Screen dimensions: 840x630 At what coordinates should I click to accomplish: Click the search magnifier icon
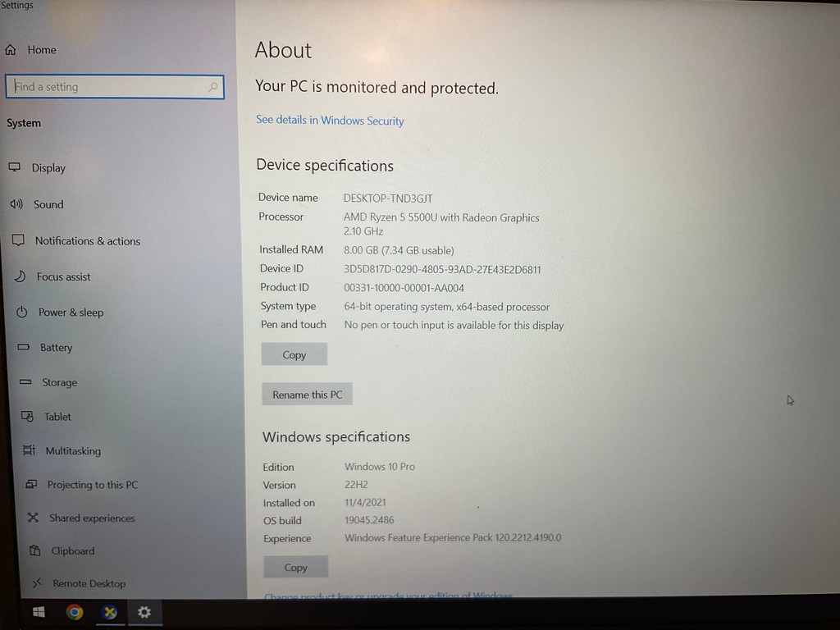click(x=213, y=86)
